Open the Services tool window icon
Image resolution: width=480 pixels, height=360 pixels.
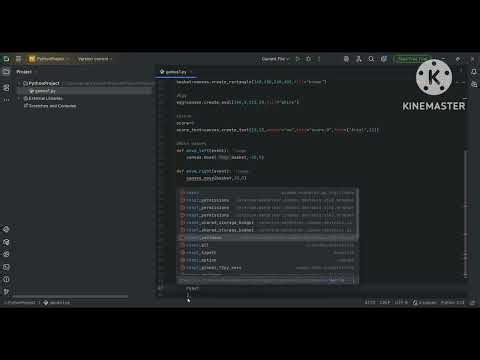point(6,254)
